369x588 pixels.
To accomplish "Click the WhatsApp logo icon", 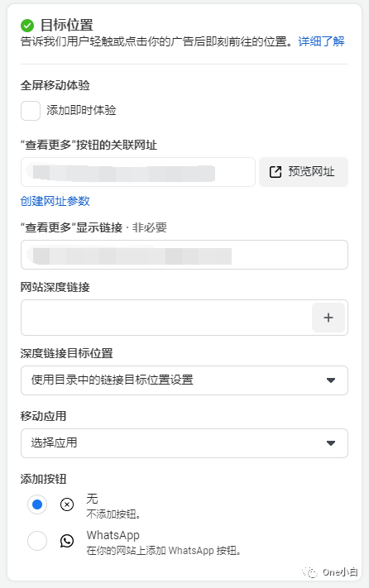I will point(67,541).
